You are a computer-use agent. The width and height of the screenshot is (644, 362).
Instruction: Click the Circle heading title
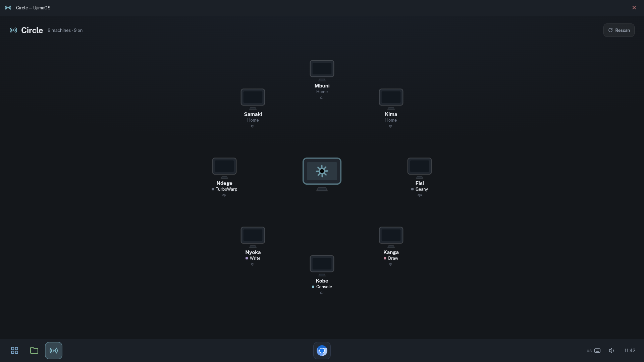32,31
